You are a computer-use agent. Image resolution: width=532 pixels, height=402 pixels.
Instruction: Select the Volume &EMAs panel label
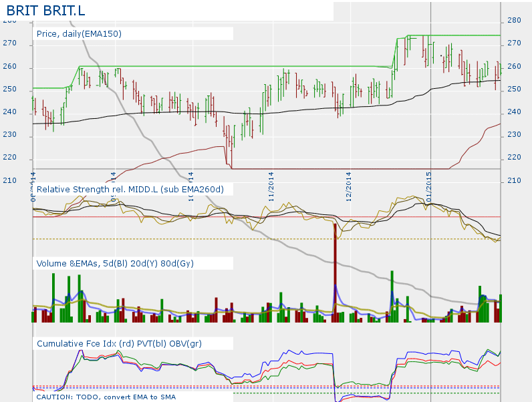[115, 263]
